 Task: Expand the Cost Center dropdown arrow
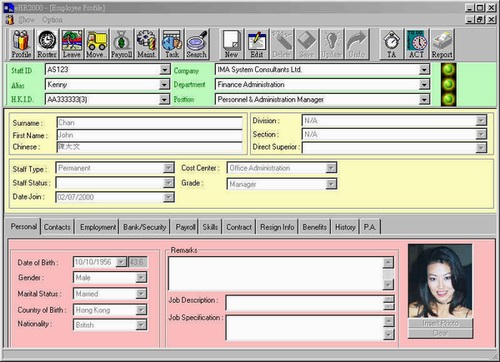[331, 168]
